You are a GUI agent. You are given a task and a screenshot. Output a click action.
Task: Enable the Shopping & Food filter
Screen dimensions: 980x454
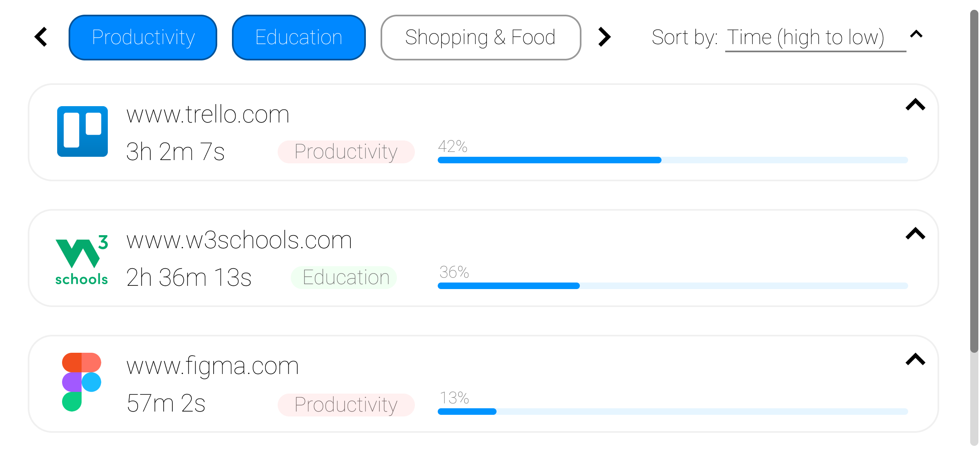coord(481,38)
